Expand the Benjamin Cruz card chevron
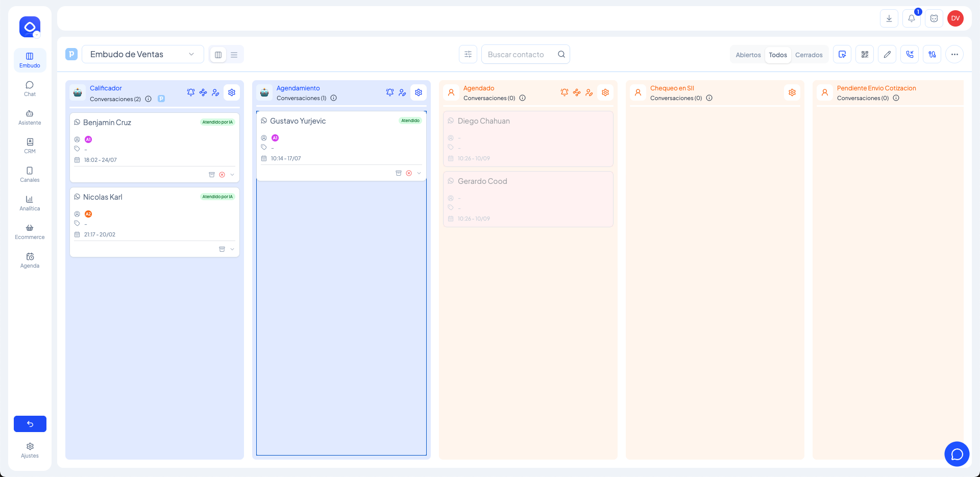The image size is (980, 477). (232, 175)
